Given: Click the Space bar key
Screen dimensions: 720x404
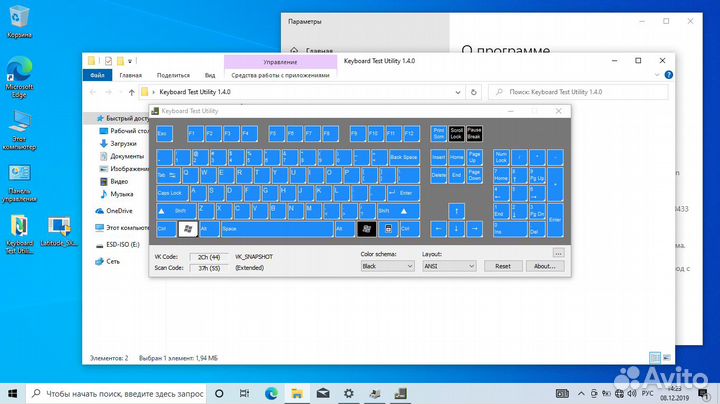Looking at the screenshot, I should [277, 229].
